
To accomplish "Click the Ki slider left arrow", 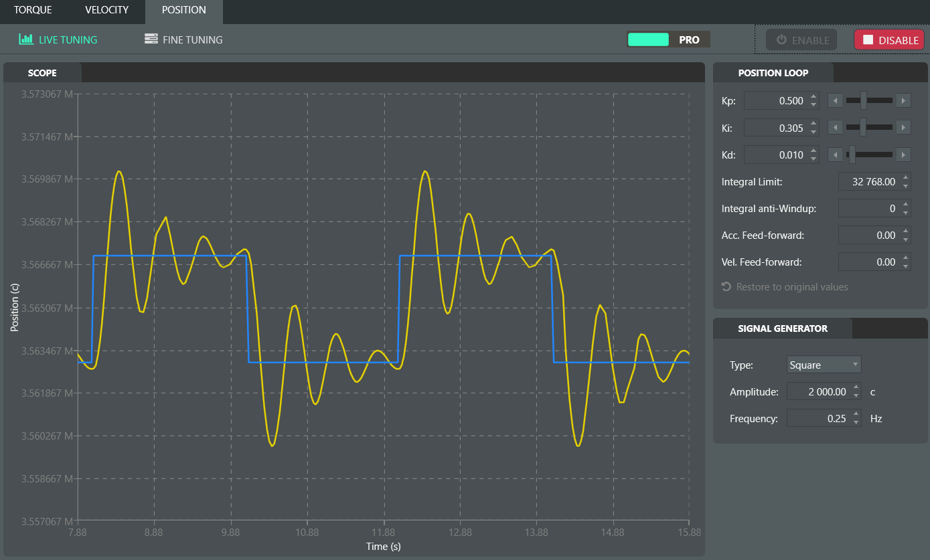I will (836, 127).
